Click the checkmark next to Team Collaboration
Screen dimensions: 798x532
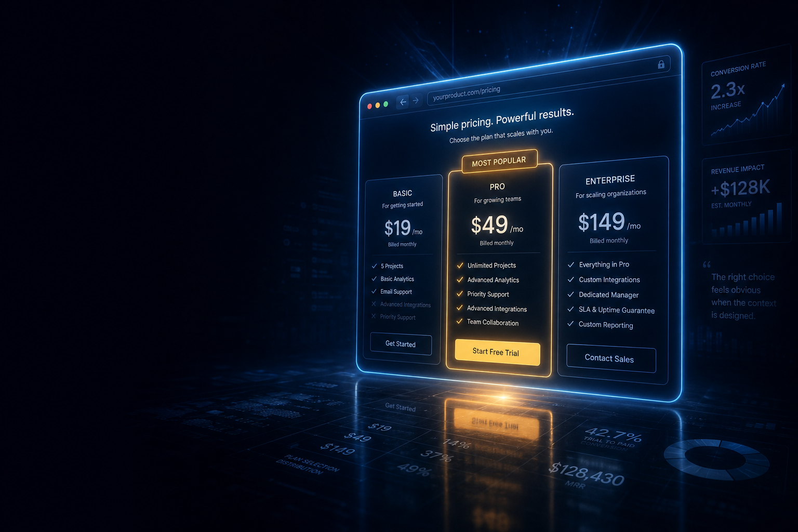pos(459,321)
